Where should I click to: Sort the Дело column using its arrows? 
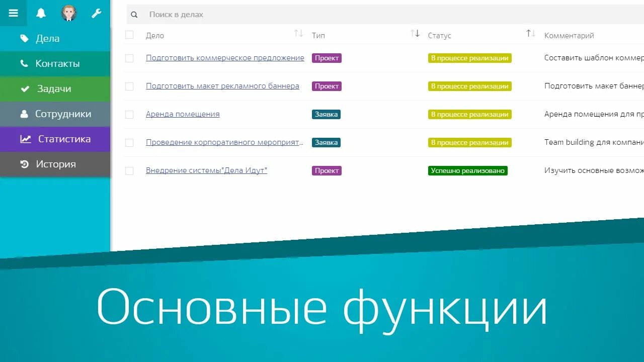click(299, 33)
